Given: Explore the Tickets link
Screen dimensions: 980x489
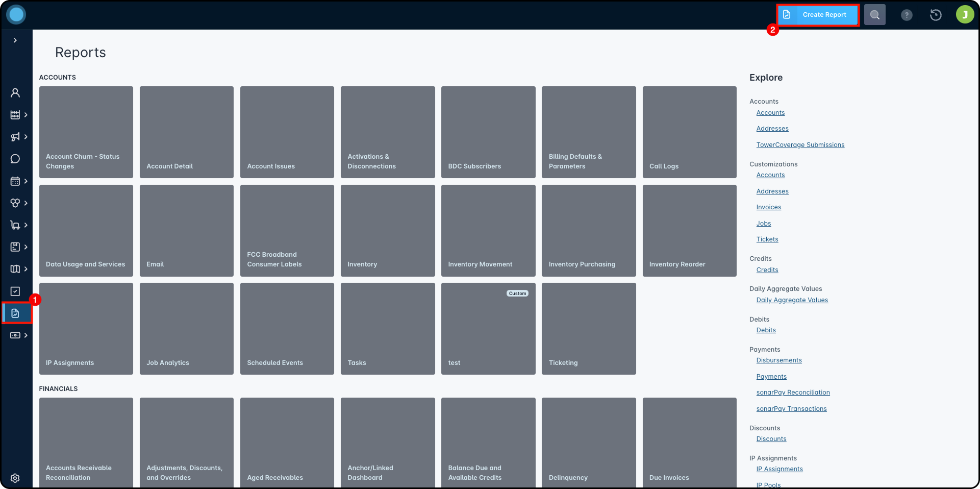Looking at the screenshot, I should coord(767,239).
